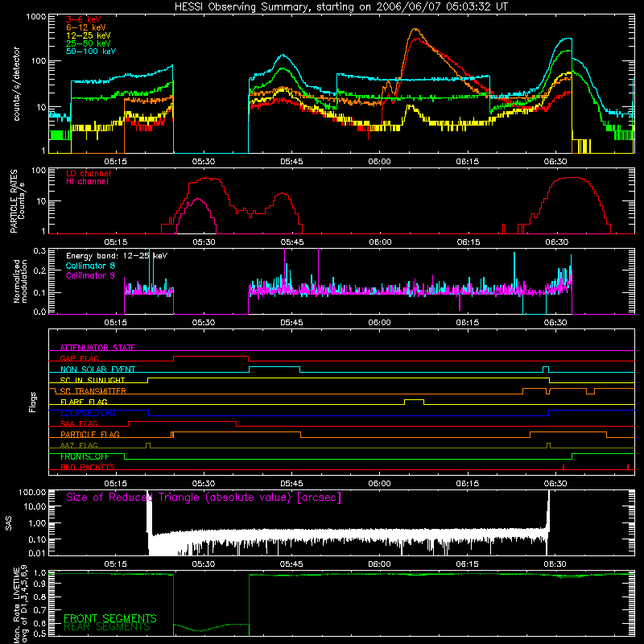
Task: Click the HESSI Observing Summary plot title
Action: pyautogui.click(x=341, y=7)
